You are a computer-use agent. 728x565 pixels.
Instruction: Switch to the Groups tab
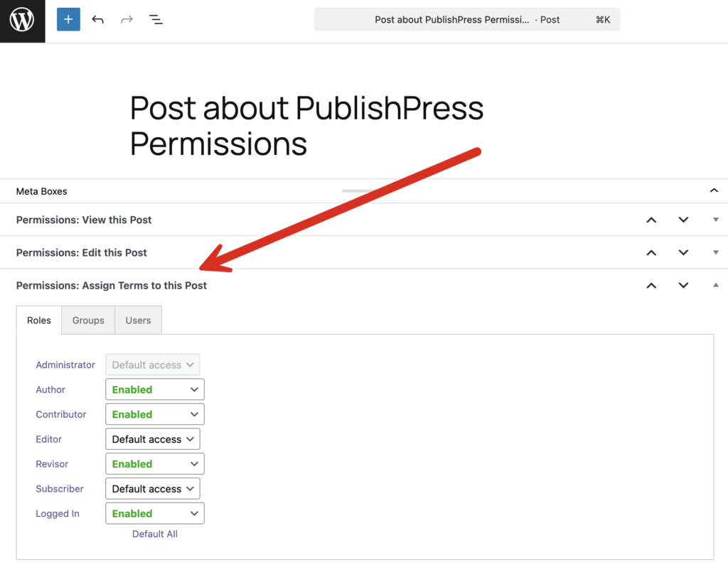88,321
